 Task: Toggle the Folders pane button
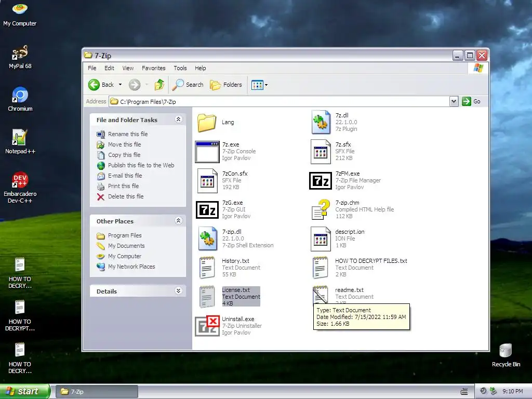226,85
